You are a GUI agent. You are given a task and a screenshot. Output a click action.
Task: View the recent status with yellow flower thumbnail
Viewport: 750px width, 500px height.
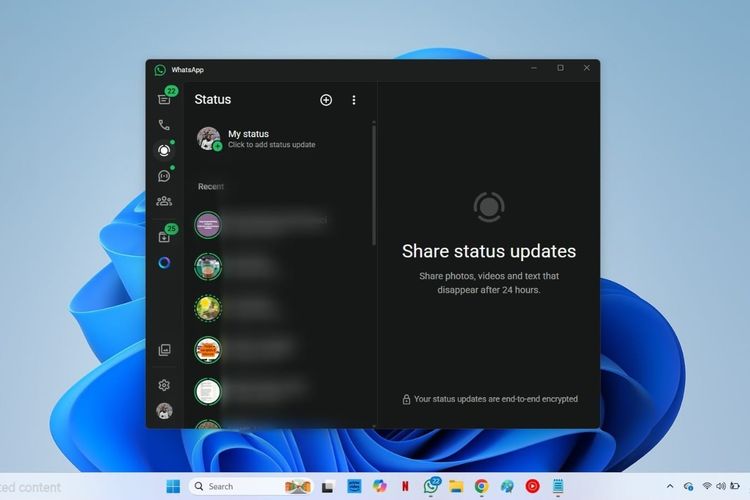[208, 307]
